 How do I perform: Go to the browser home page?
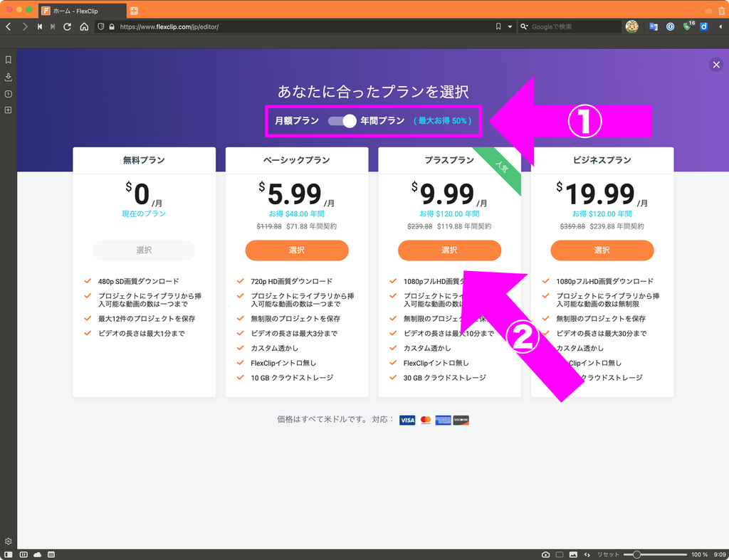(x=84, y=26)
